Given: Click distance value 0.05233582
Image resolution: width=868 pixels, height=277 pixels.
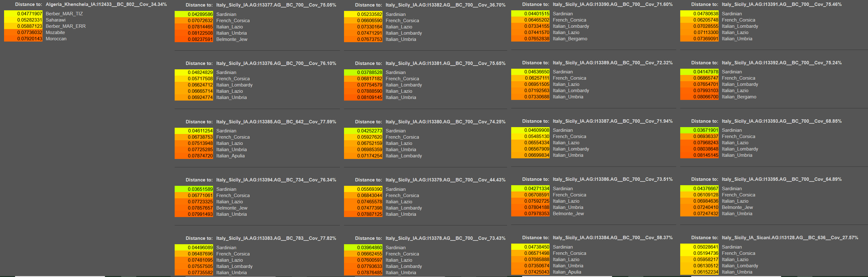Looking at the screenshot, I should coord(363,14).
